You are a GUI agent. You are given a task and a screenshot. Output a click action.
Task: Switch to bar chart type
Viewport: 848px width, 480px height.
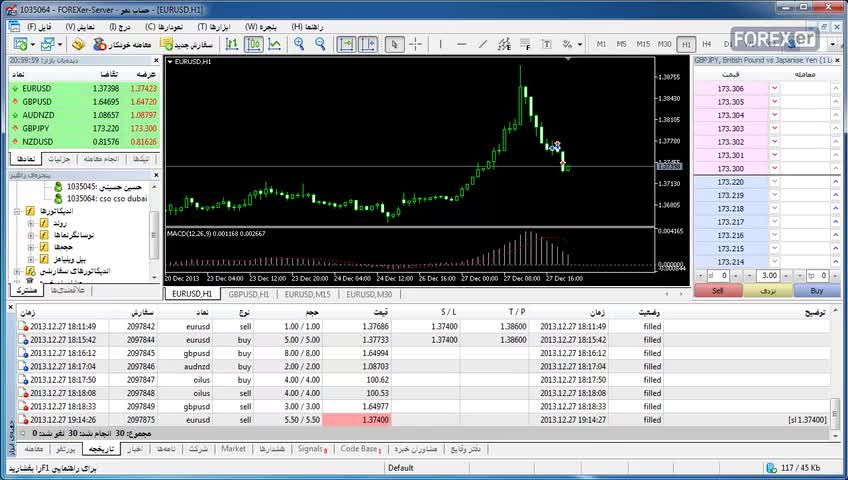(x=231, y=44)
